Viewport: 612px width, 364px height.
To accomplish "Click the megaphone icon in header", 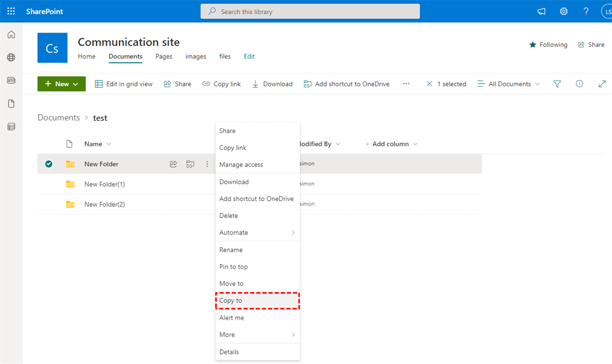I will click(541, 11).
